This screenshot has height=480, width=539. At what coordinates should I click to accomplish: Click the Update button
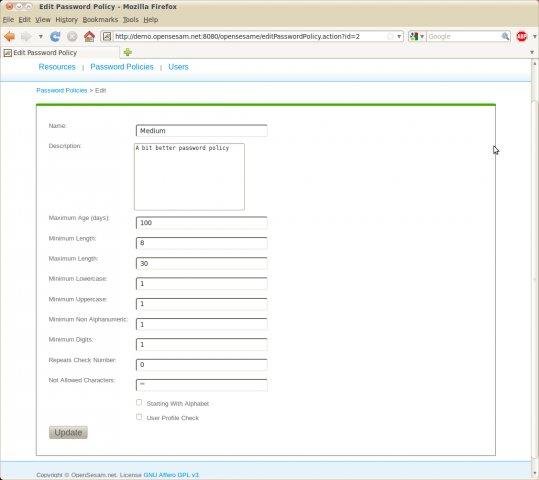tap(68, 433)
